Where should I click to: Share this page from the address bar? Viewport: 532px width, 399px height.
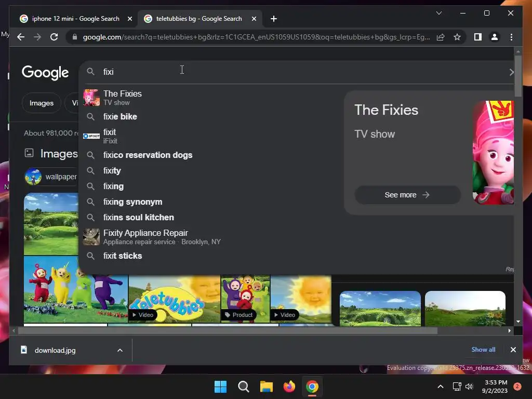[441, 37]
